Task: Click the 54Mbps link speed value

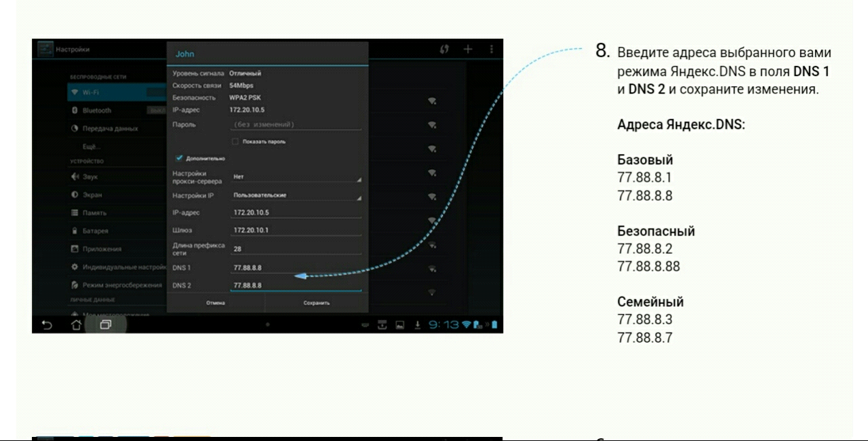Action: point(241,85)
